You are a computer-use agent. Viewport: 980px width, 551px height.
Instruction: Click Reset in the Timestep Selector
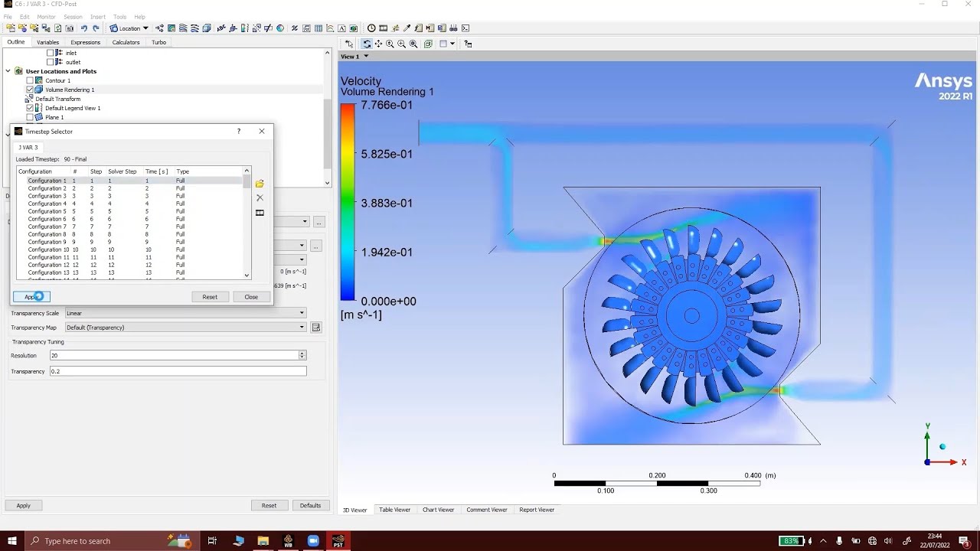tap(210, 297)
